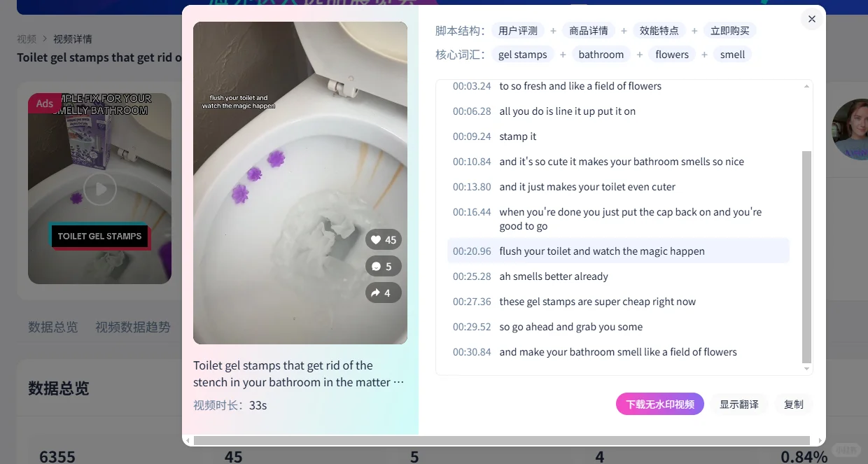Select the gel stamps keyword tag

tap(523, 54)
